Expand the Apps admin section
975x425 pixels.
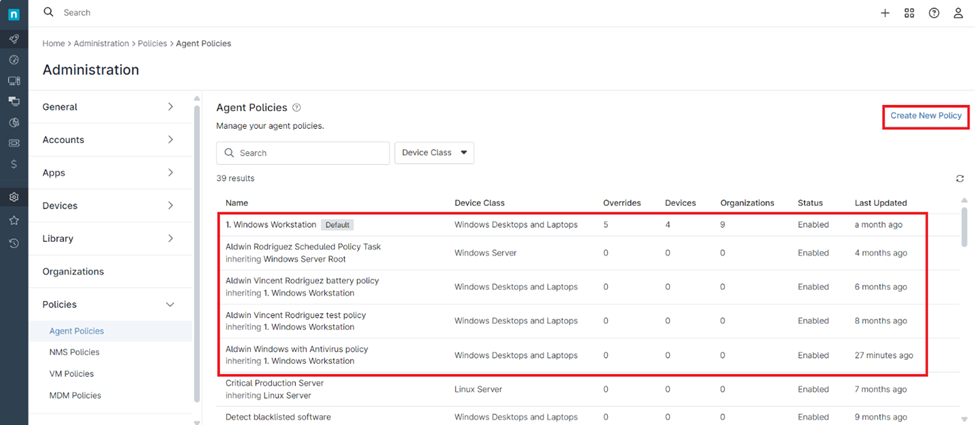pyautogui.click(x=109, y=173)
